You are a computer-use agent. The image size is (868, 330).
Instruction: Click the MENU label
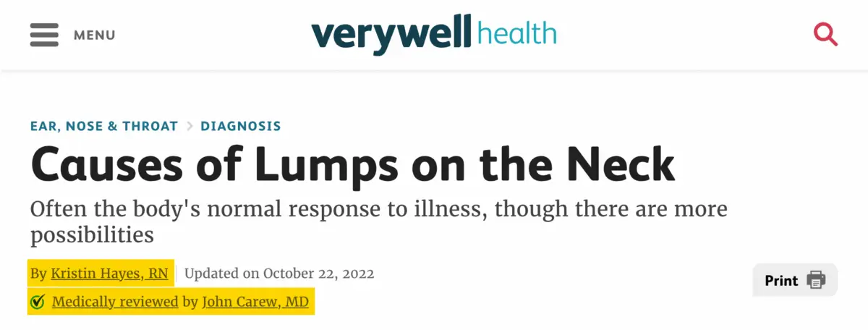click(x=95, y=35)
